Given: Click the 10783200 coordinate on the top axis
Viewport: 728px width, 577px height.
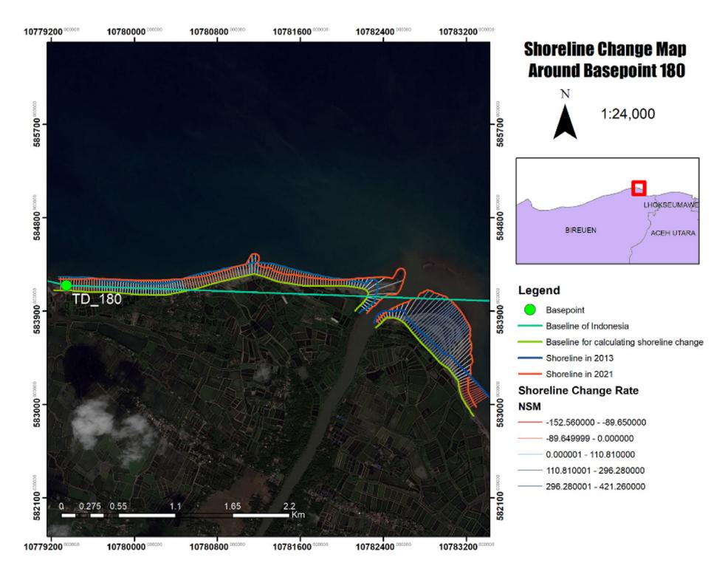Looking at the screenshot, I should [459, 32].
